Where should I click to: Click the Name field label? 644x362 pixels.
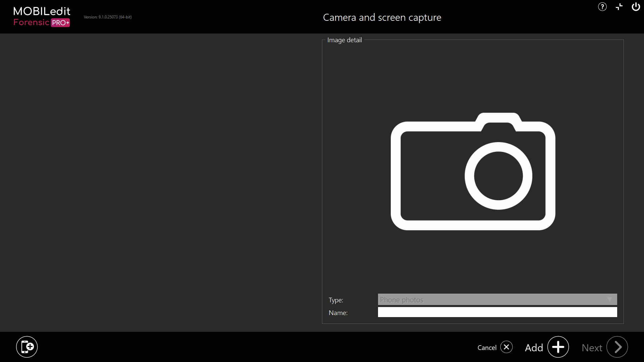338,313
